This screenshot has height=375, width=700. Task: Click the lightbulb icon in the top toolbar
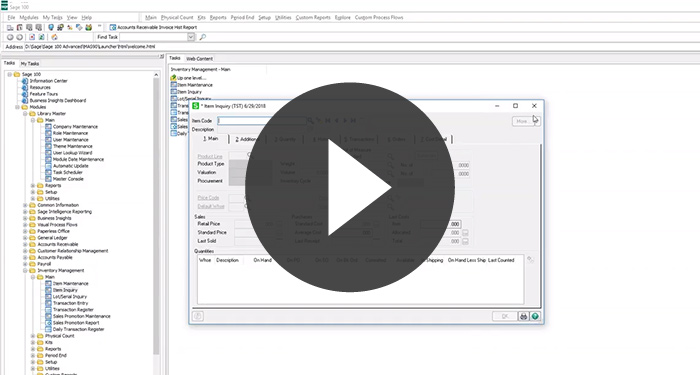51,27
